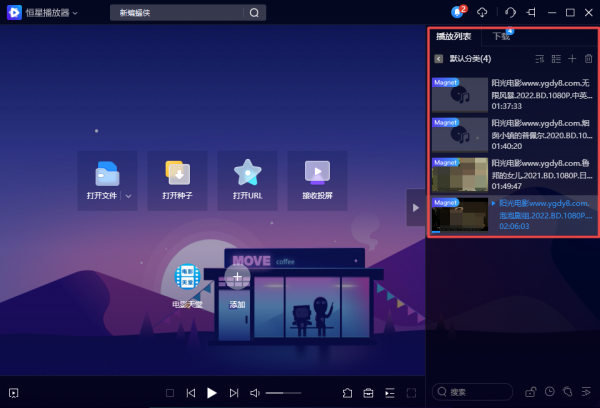
Task: Add new item with playlist plus icon
Action: (572, 59)
